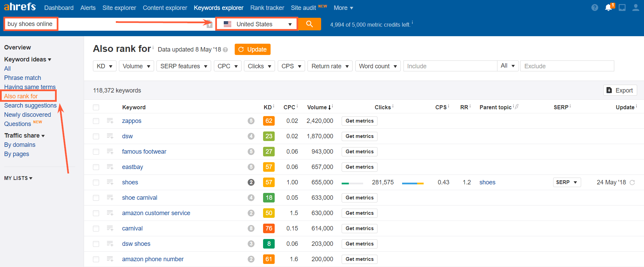Click the Include filter field
The height and width of the screenshot is (267, 644).
pyautogui.click(x=450, y=66)
